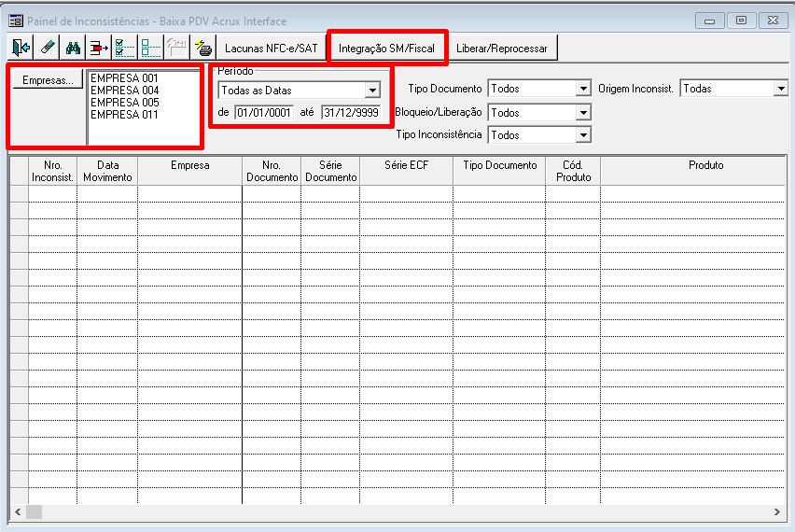Screen dimensions: 795x532
Task: Select EMPRESA 005 in the list
Action: click(125, 103)
